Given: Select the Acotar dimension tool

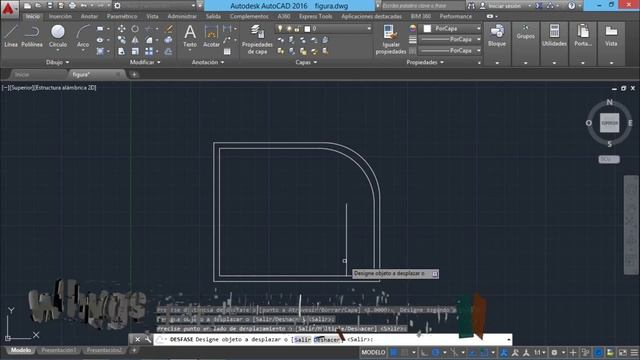Looking at the screenshot, I should [211, 36].
